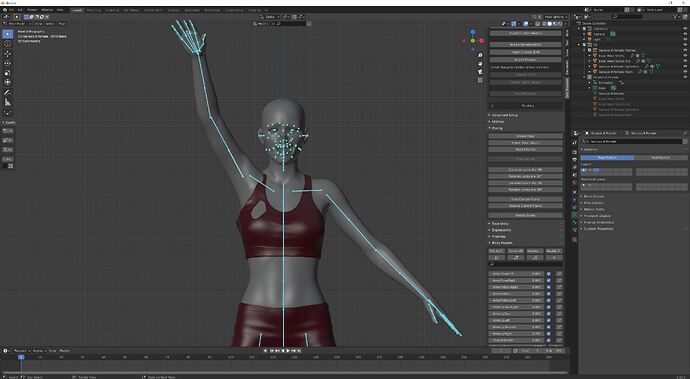Click the outliner filter funnel icon

coord(676,17)
